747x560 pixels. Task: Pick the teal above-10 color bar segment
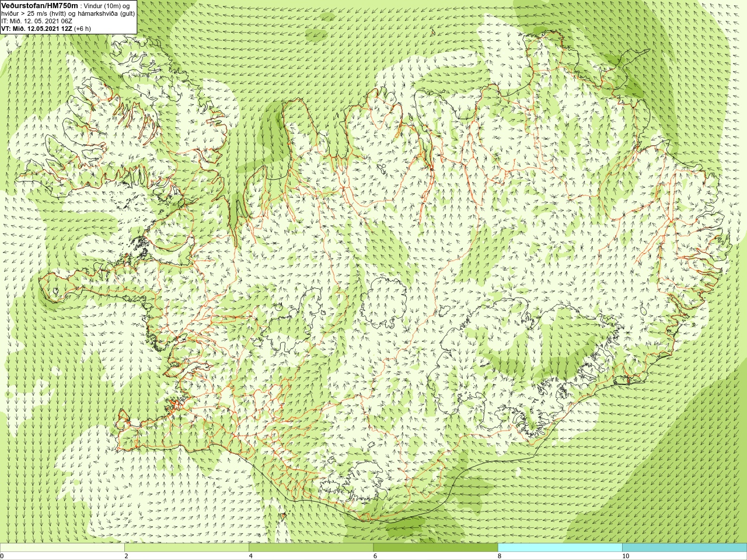(685, 548)
